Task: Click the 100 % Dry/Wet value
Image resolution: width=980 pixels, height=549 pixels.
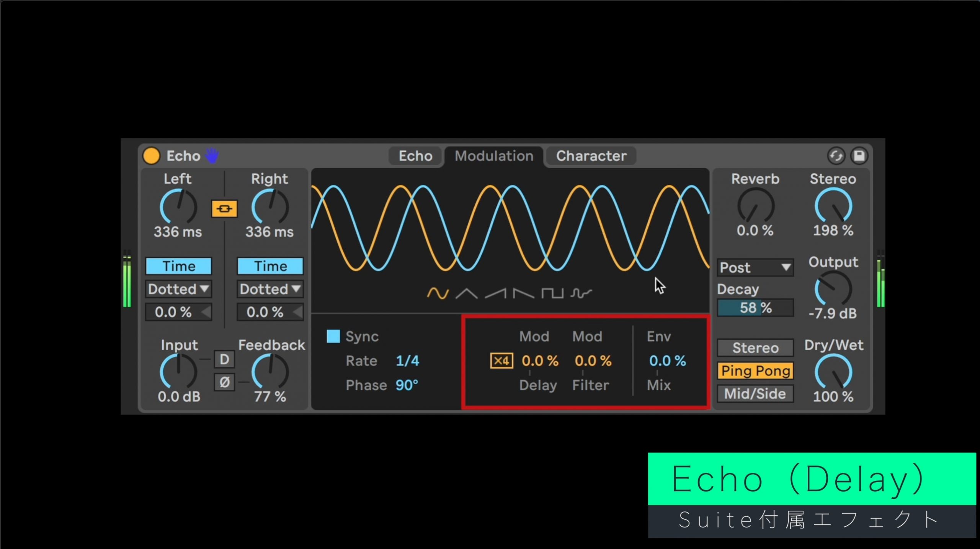Action: click(833, 397)
